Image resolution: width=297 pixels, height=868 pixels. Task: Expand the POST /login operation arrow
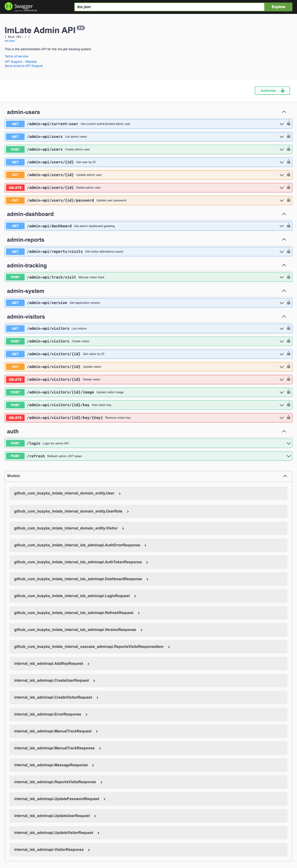[289, 444]
